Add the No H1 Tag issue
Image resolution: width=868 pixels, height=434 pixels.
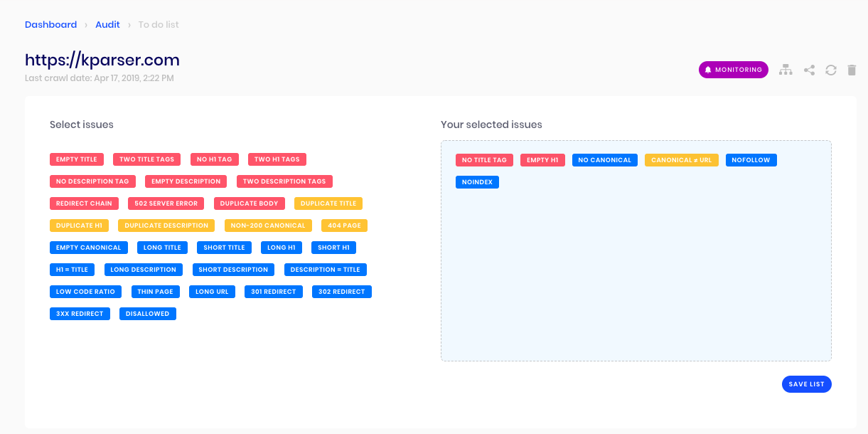click(x=215, y=159)
